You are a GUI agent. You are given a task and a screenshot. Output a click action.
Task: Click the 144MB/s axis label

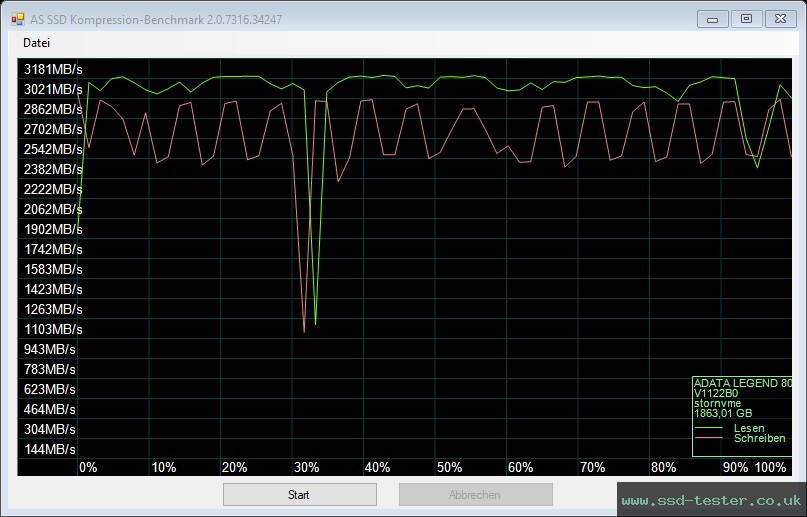49,450
